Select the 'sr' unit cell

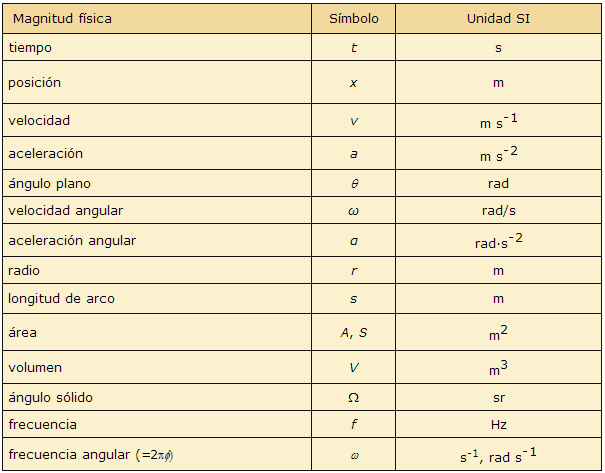click(498, 398)
